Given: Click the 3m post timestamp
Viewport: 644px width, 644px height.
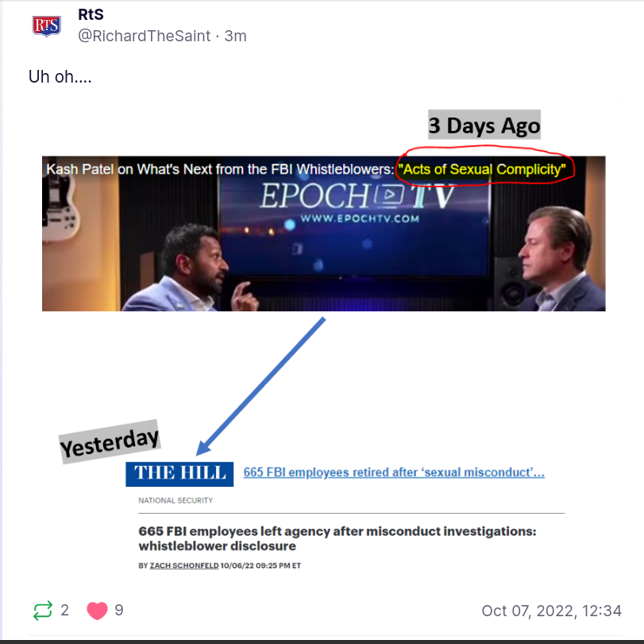Looking at the screenshot, I should point(235,37).
